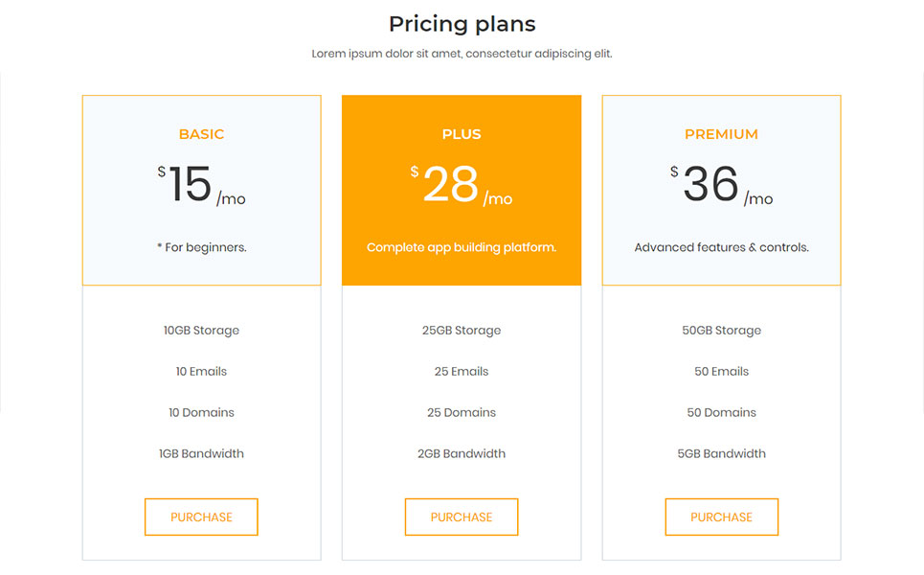Screen dimensions: 924x575
Task: Click the Complete app building platform text
Action: [462, 247]
